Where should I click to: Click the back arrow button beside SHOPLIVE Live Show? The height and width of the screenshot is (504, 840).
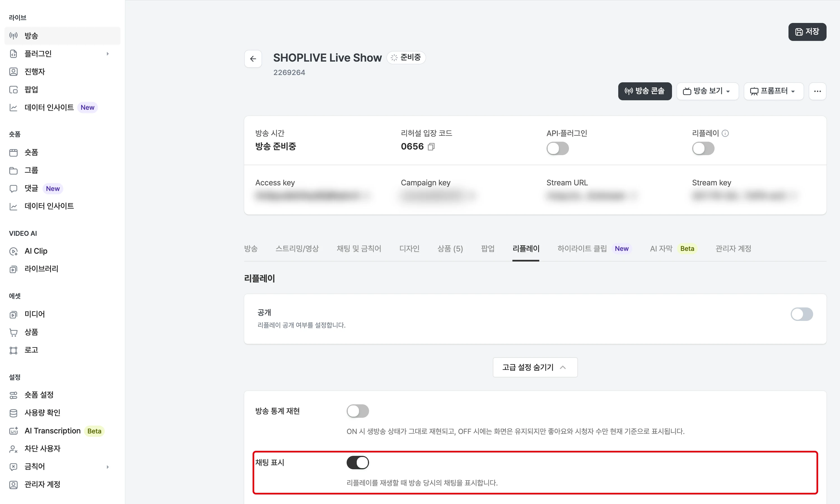tap(253, 59)
